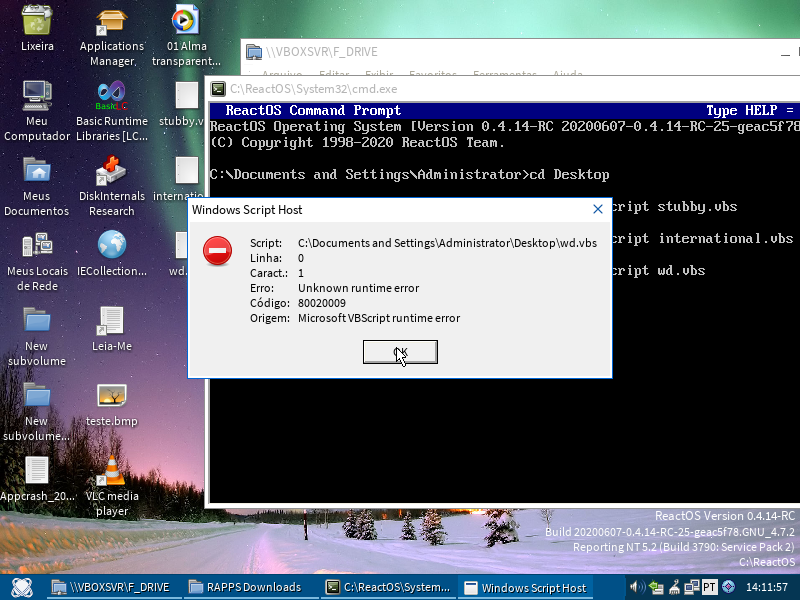Click the cmd.exe window title icon
The width and height of the screenshot is (800, 600).
pos(218,89)
